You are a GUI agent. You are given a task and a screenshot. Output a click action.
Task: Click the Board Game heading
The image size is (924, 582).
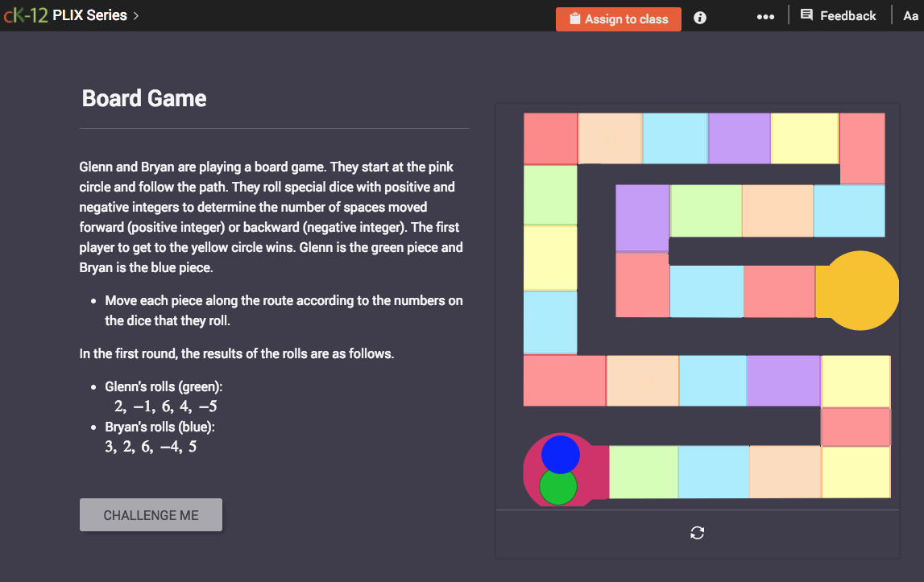pyautogui.click(x=143, y=98)
